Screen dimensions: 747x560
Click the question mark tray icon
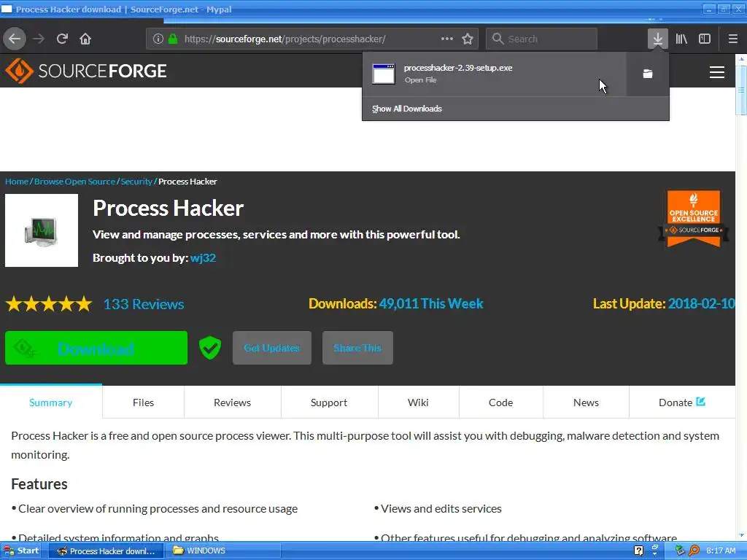click(x=639, y=551)
